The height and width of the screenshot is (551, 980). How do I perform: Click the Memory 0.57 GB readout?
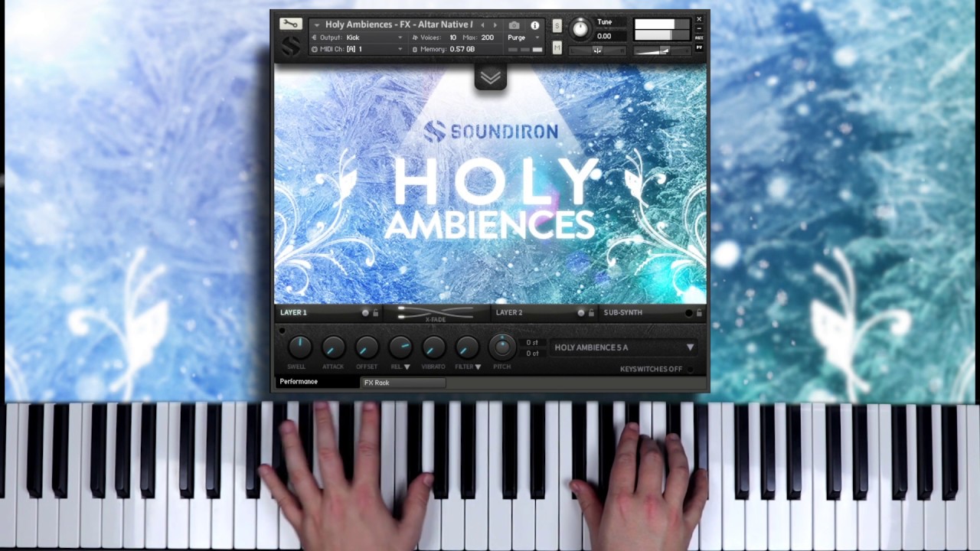point(462,49)
